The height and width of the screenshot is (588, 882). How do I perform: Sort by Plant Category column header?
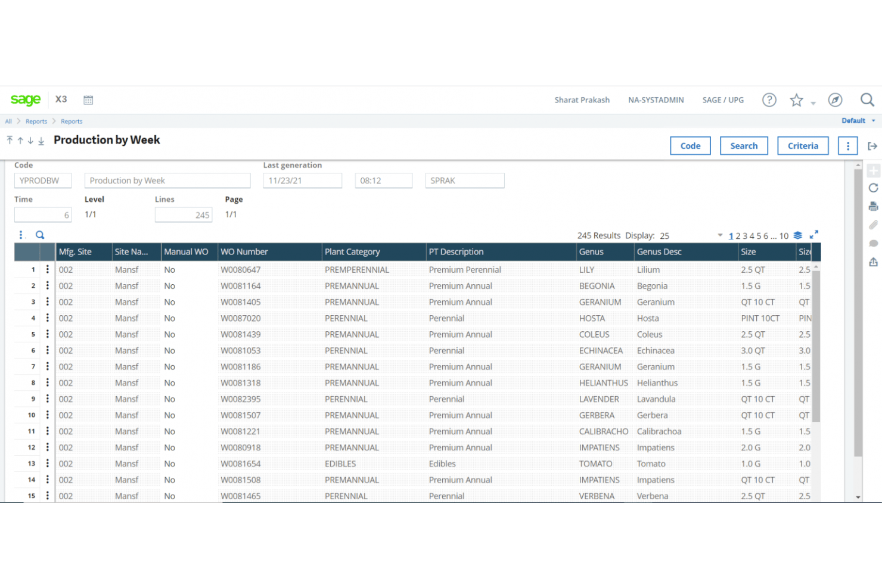click(374, 252)
